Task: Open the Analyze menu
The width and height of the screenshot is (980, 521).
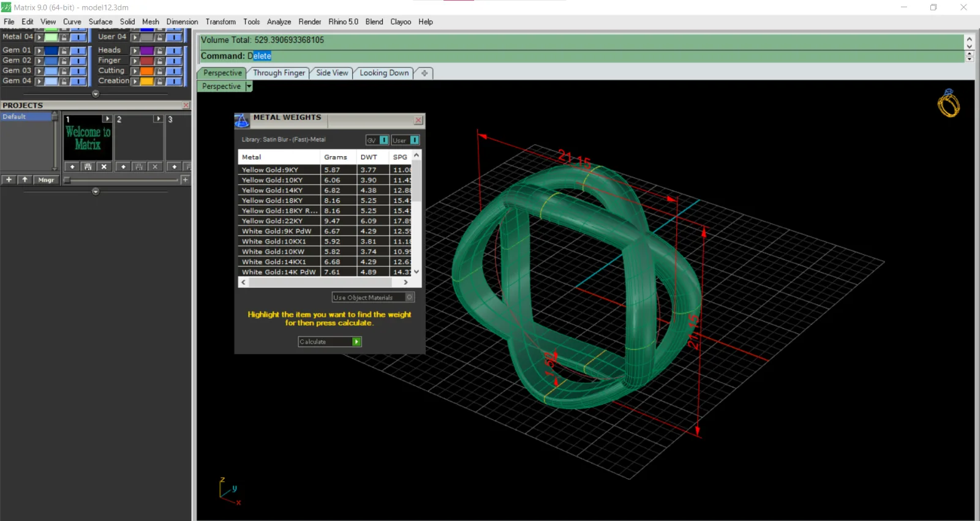Action: [x=279, y=21]
